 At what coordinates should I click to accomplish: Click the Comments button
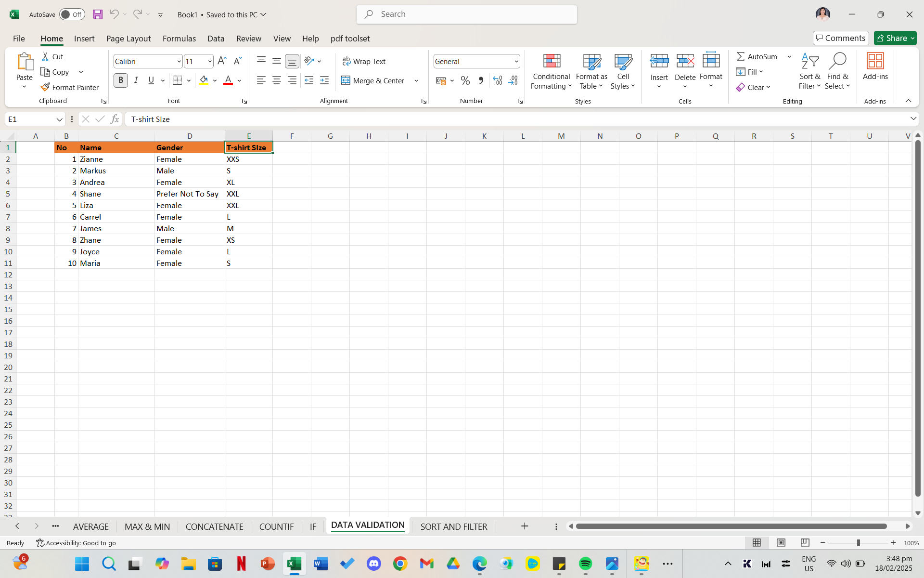pyautogui.click(x=841, y=38)
